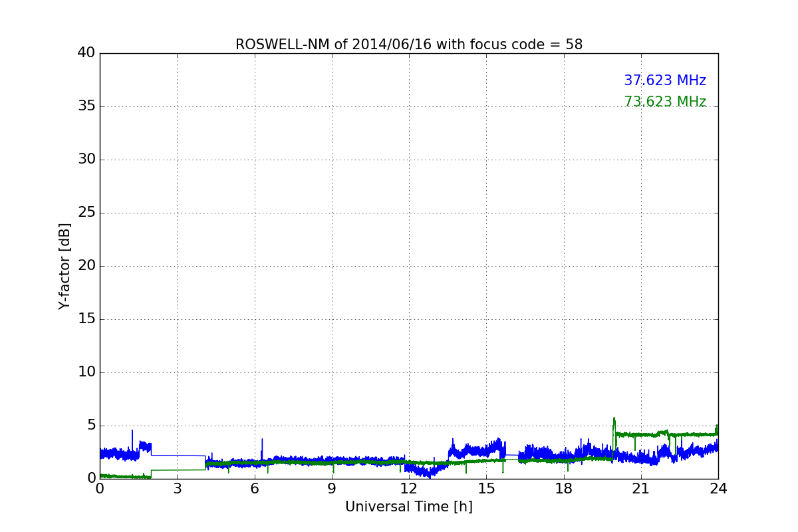Click x-axis tick label 6
The image size is (798, 532).
tap(255, 489)
